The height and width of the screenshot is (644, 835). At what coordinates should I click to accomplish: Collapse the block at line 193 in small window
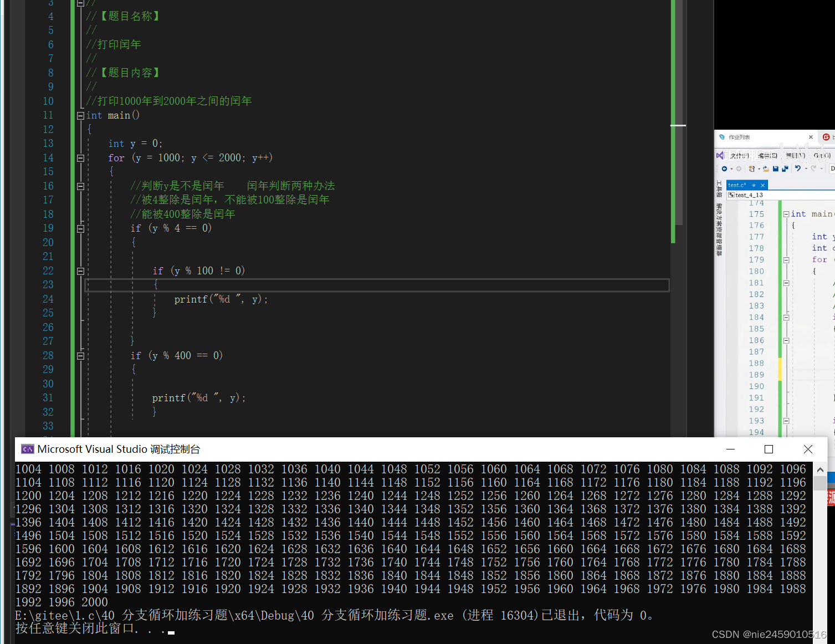pos(786,421)
